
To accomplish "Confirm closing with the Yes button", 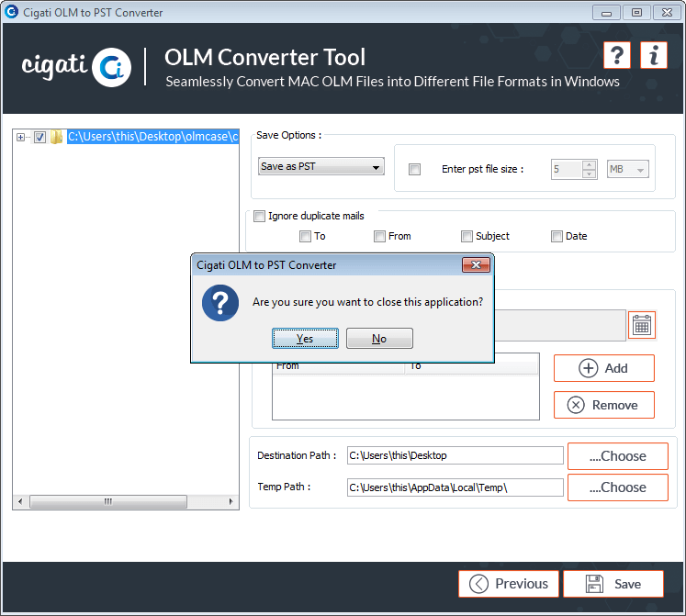I will (305, 338).
